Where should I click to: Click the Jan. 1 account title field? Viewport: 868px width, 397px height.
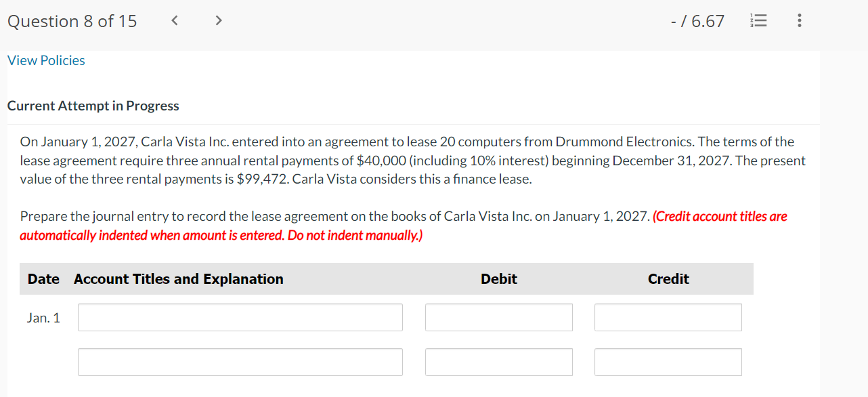(240, 317)
